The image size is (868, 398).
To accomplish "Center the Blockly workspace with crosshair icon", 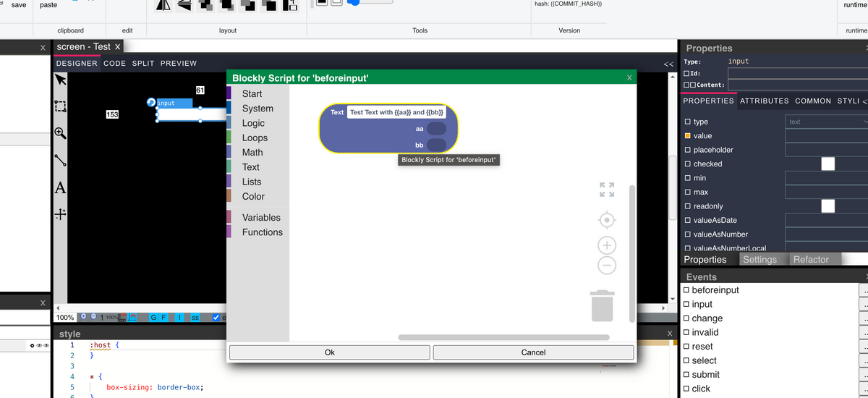I will click(607, 219).
